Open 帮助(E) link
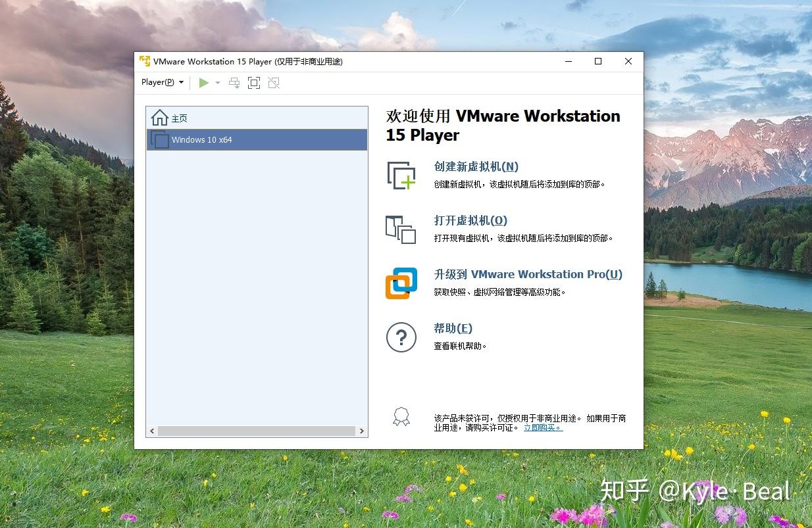 point(453,329)
